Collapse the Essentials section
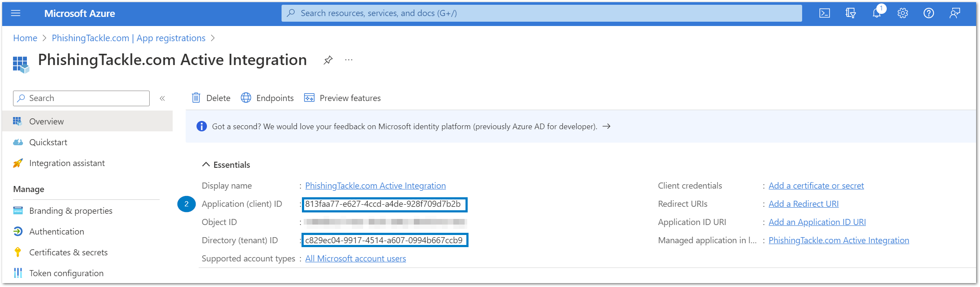 coord(206,165)
